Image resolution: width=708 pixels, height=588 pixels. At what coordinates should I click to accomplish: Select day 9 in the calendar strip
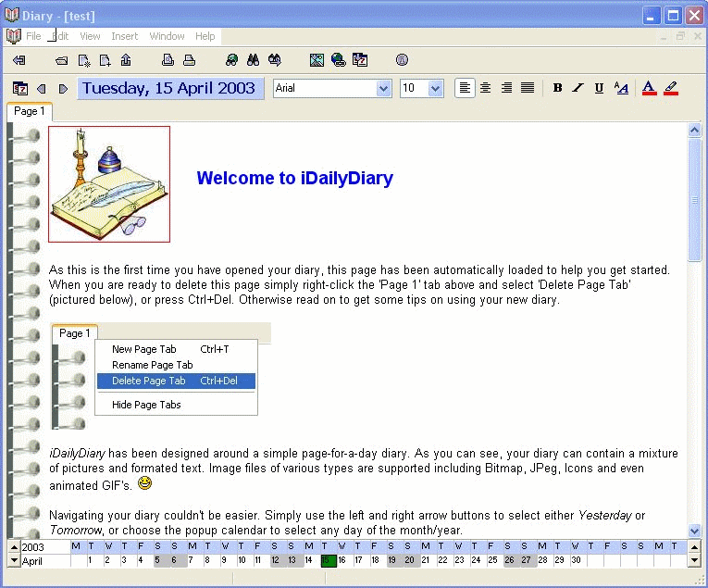pyautogui.click(x=224, y=560)
